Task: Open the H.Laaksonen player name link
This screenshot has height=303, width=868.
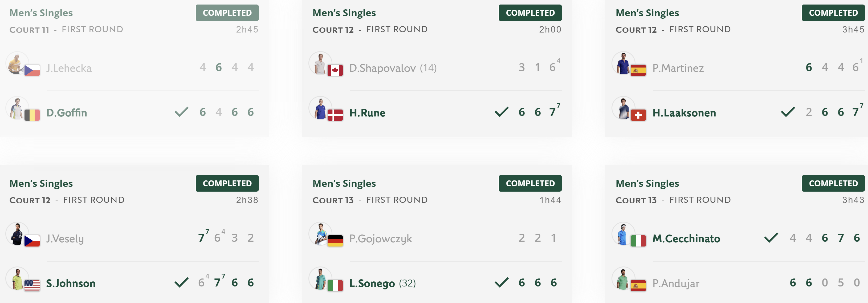Action: coord(684,112)
